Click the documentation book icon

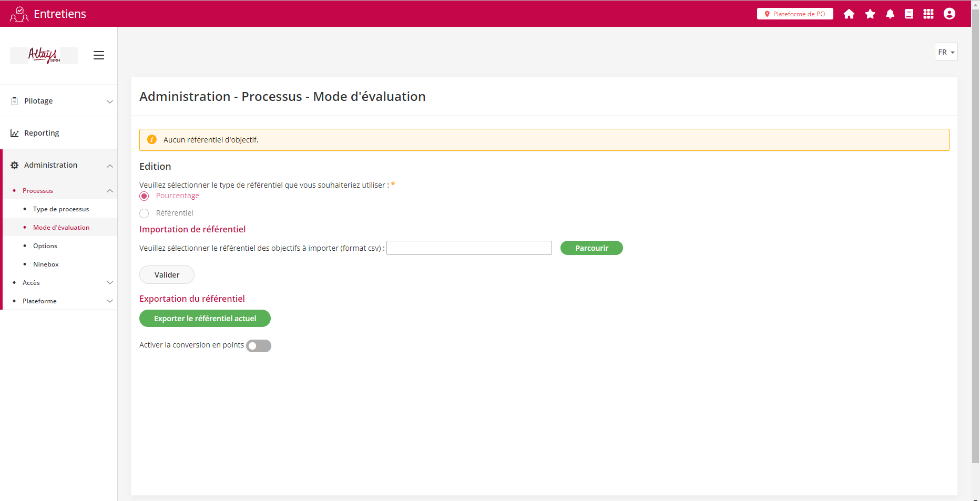[909, 14]
